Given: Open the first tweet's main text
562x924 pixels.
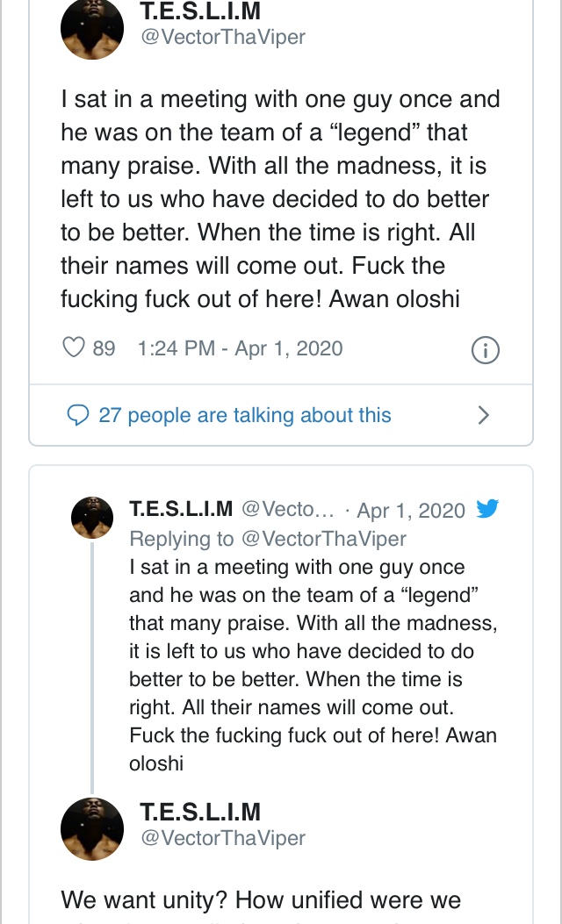Looking at the screenshot, I should (x=279, y=199).
